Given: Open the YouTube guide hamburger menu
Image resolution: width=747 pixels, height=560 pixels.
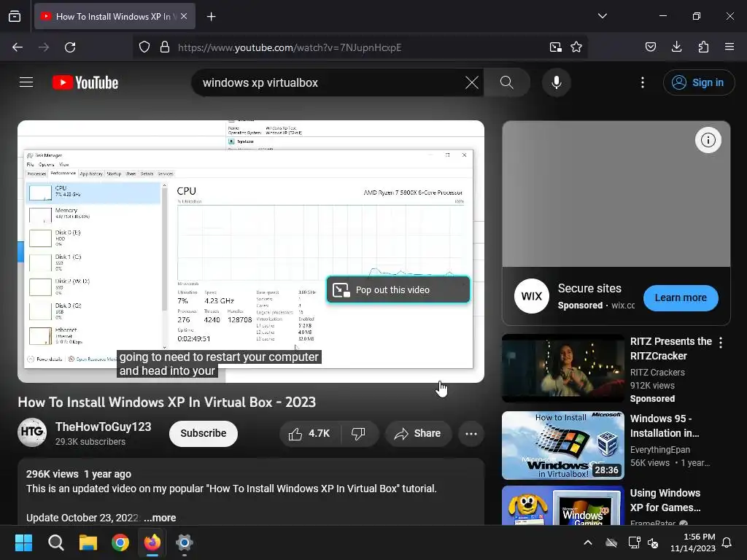Looking at the screenshot, I should click(26, 82).
